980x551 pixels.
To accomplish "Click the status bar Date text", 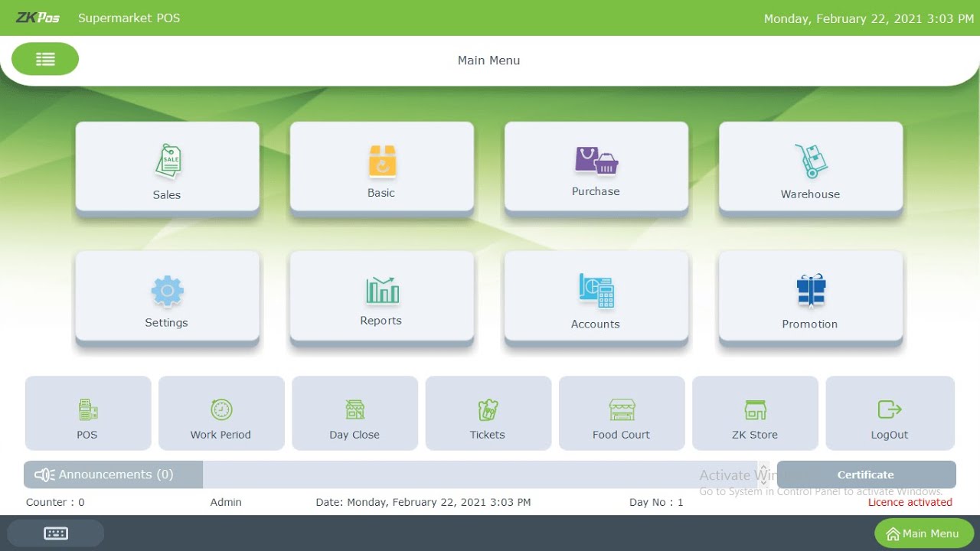I will [423, 502].
